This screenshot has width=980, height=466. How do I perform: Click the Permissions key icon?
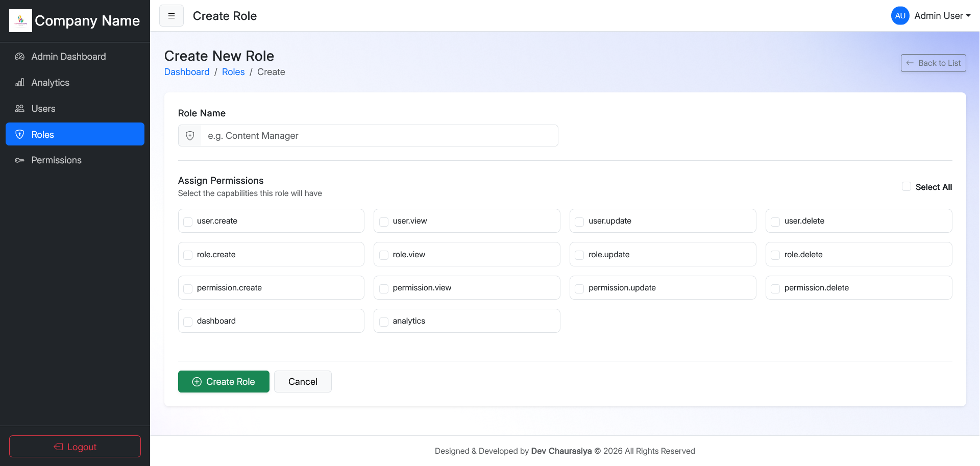pos(19,160)
